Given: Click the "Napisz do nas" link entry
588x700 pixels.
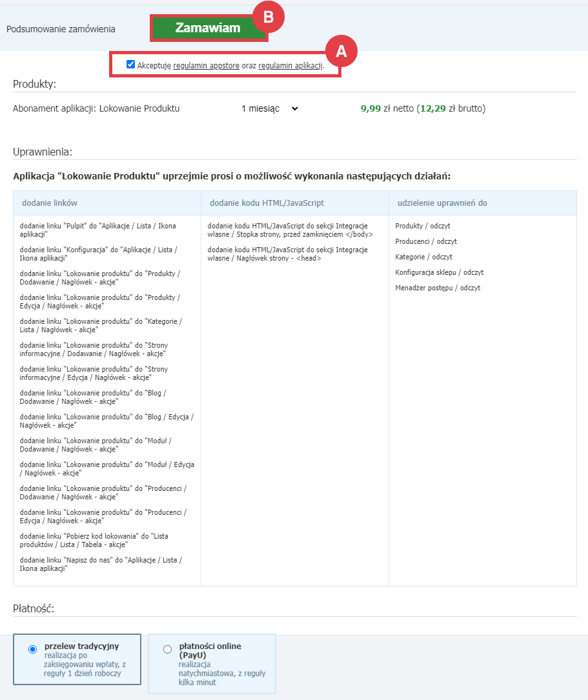Looking at the screenshot, I should coord(101,564).
